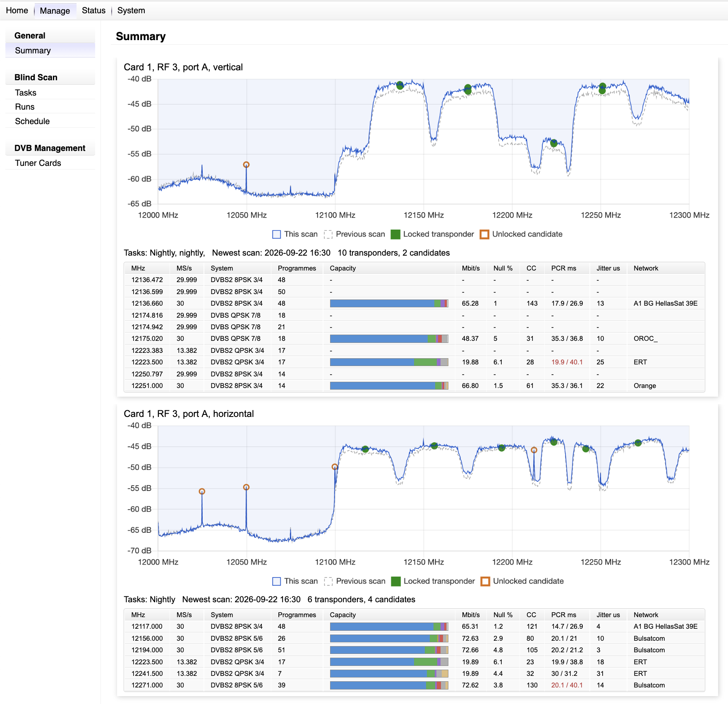Screen dimensions: 728x704
Task: Click capacity bar of 12251.000 row
Action: point(389,386)
